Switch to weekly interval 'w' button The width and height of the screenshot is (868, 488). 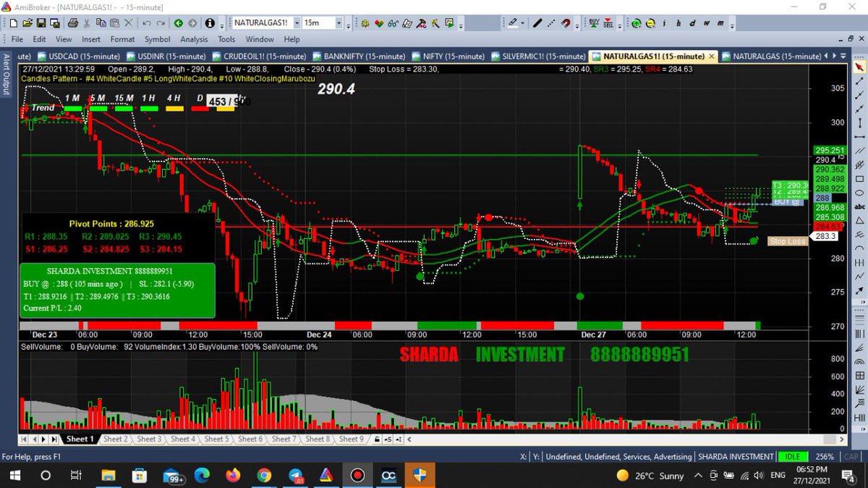706,23
